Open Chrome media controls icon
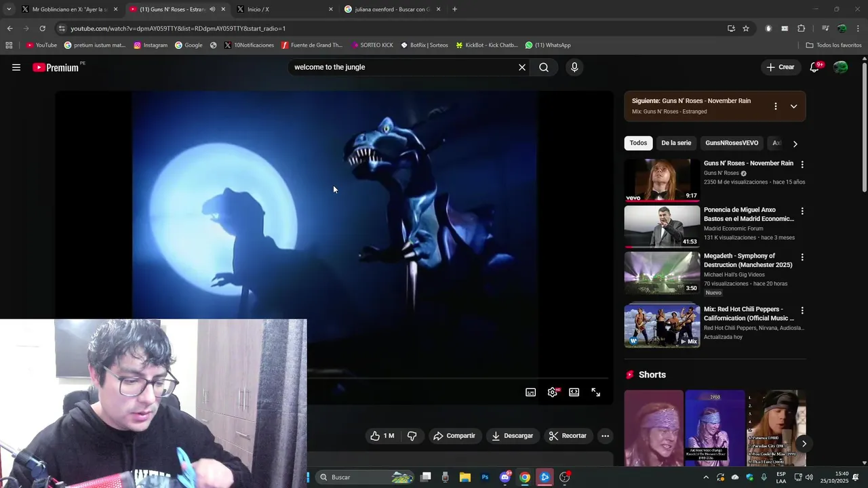Image resolution: width=868 pixels, height=488 pixels. (x=825, y=28)
